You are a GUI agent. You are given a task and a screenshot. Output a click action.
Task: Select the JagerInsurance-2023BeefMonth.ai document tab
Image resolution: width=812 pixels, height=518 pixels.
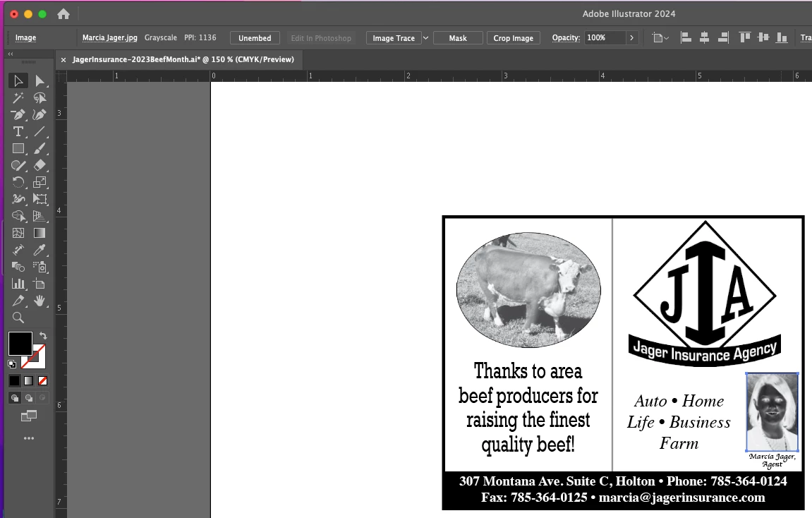183,59
